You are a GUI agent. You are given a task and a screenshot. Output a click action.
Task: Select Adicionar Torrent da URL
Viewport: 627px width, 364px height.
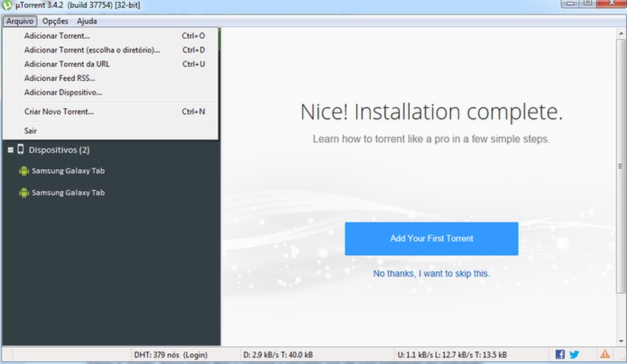tap(110, 64)
